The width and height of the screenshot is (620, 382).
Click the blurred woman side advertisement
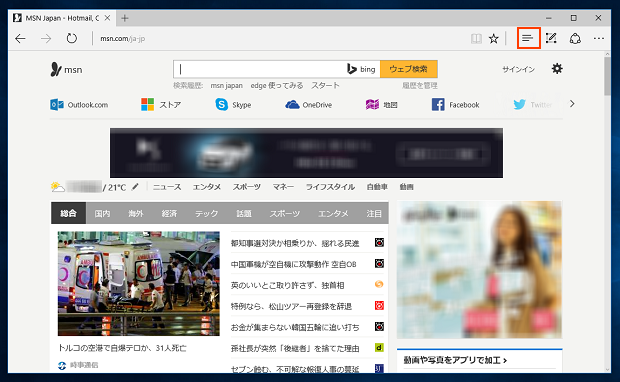point(479,270)
